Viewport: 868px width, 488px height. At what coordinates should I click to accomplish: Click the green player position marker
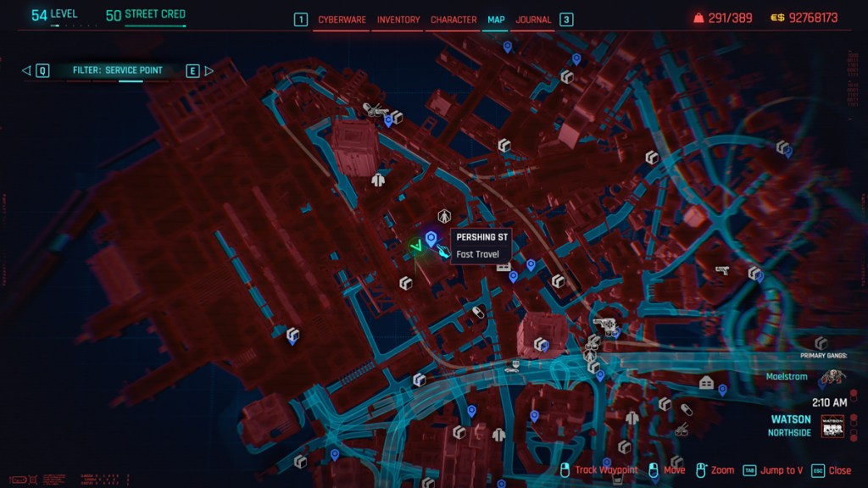tap(415, 247)
